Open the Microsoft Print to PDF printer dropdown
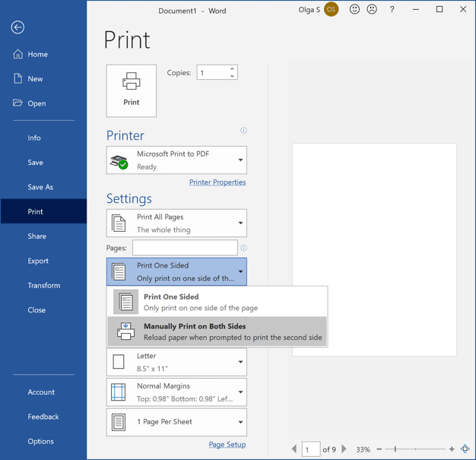Image resolution: width=476 pixels, height=460 pixels. tap(176, 160)
